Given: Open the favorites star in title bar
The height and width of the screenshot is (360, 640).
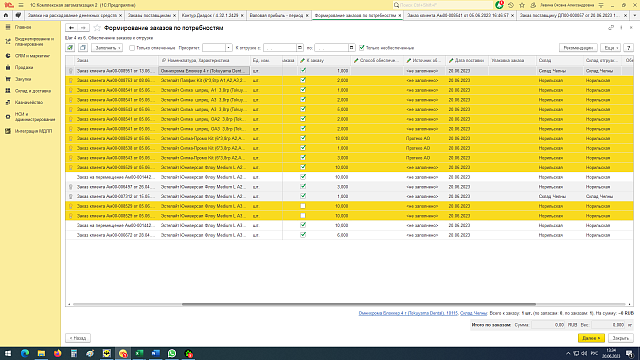Looking at the screenshot, I should [x=522, y=5].
